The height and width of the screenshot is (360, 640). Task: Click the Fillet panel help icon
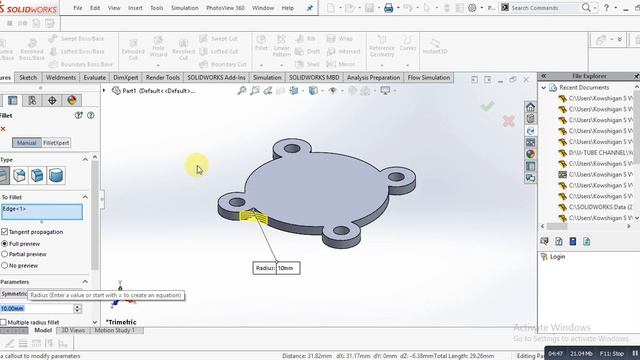tap(91, 116)
